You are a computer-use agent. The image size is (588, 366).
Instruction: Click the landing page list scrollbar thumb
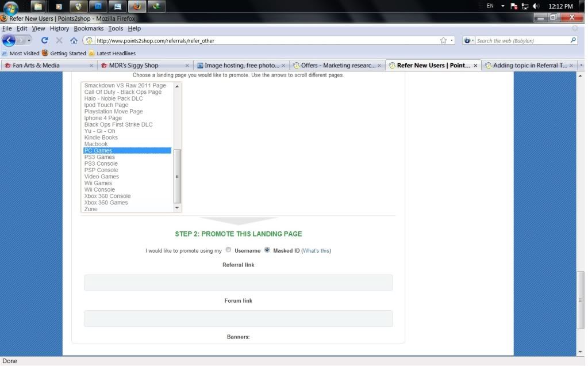point(177,176)
